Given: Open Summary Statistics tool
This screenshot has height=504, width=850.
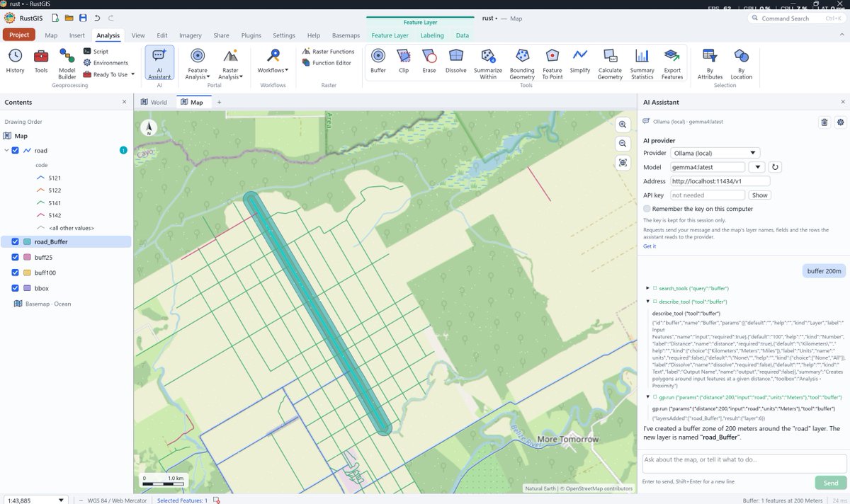Looking at the screenshot, I should (x=642, y=64).
